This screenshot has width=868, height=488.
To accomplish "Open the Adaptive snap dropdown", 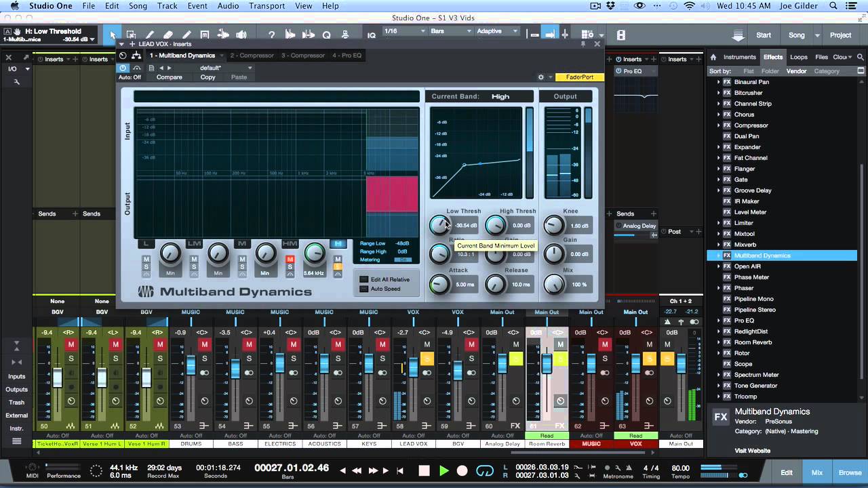I will [496, 31].
